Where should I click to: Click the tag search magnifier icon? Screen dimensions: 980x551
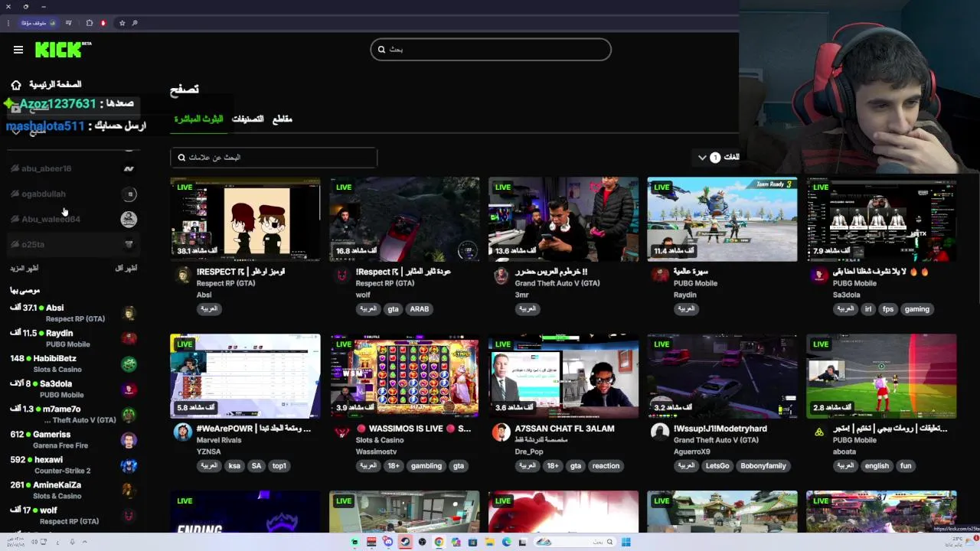click(181, 158)
